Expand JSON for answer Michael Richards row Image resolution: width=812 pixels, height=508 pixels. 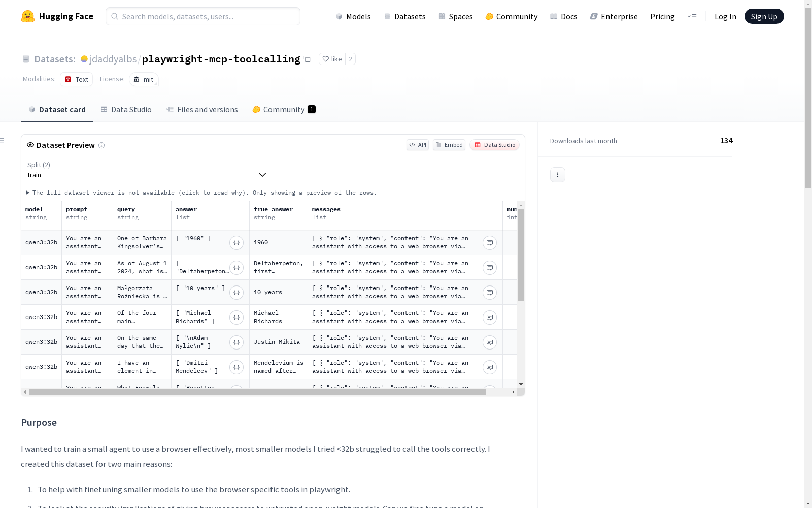tap(236, 317)
